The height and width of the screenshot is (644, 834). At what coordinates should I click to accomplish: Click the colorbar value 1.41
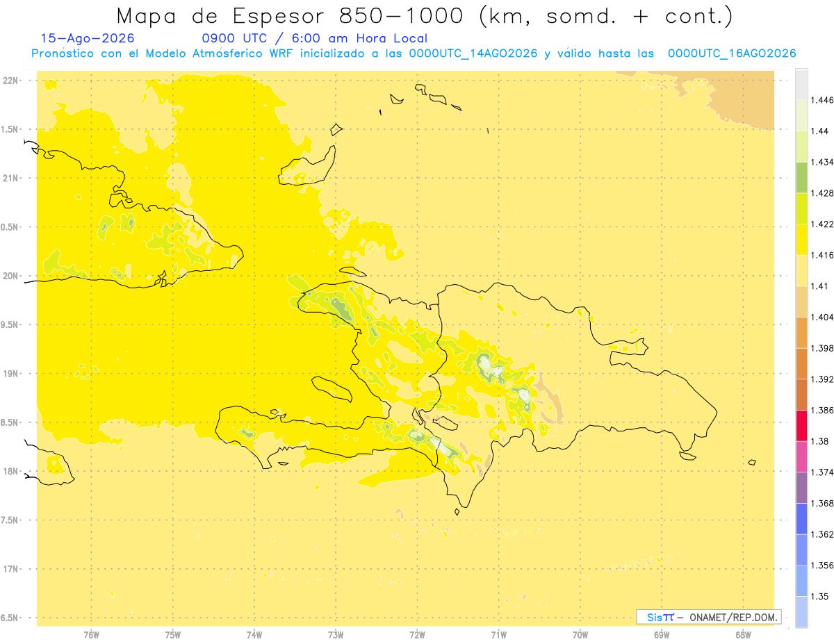click(820, 286)
